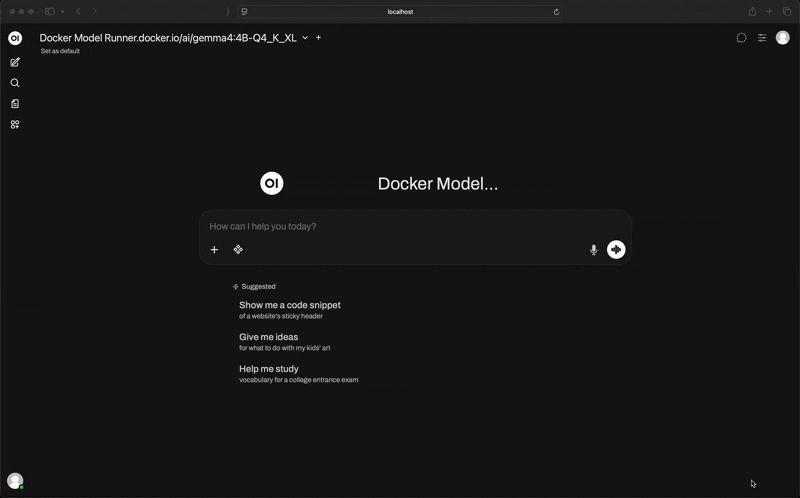The height and width of the screenshot is (498, 800).
Task: Go back with Safari back arrow
Action: [79, 11]
